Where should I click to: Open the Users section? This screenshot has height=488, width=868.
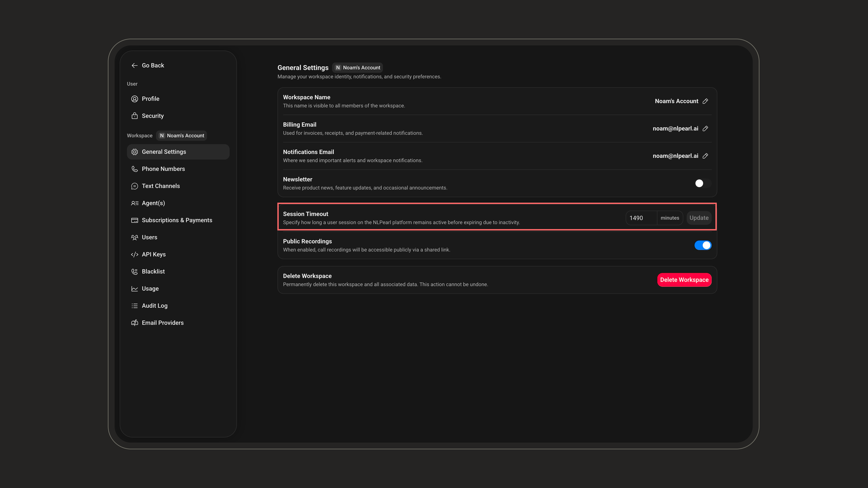click(x=178, y=237)
